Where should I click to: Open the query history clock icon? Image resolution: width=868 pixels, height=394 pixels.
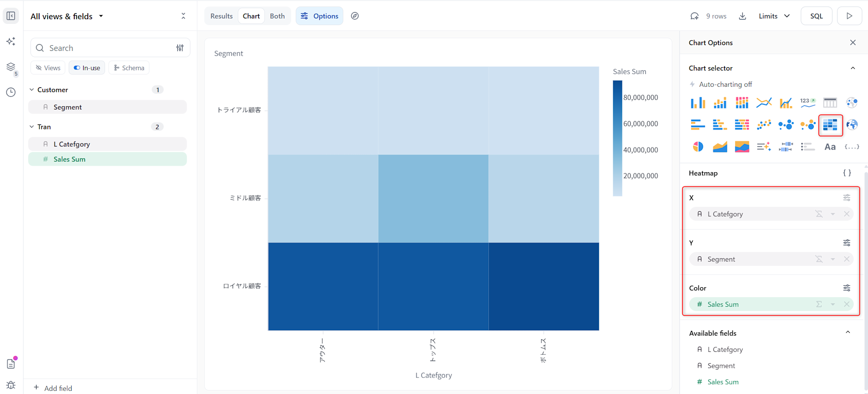click(11, 92)
